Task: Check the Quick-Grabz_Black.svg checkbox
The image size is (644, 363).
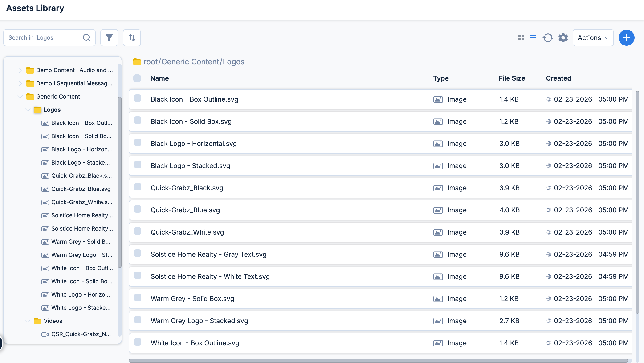Action: [x=138, y=187]
